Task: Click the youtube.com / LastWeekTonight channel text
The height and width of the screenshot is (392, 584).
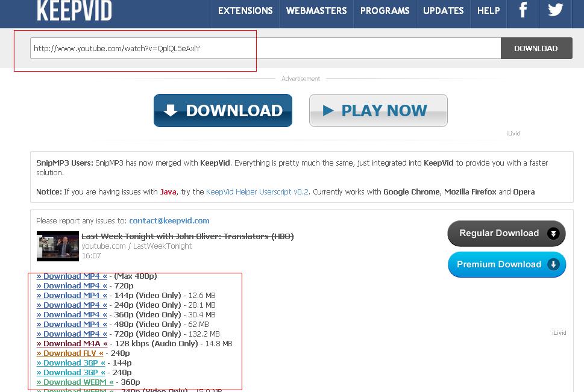Action: click(137, 246)
